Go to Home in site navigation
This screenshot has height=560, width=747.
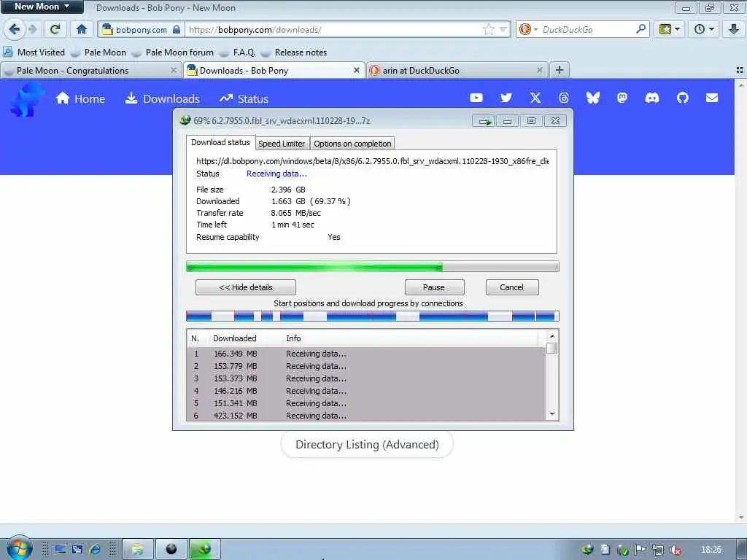pos(80,98)
